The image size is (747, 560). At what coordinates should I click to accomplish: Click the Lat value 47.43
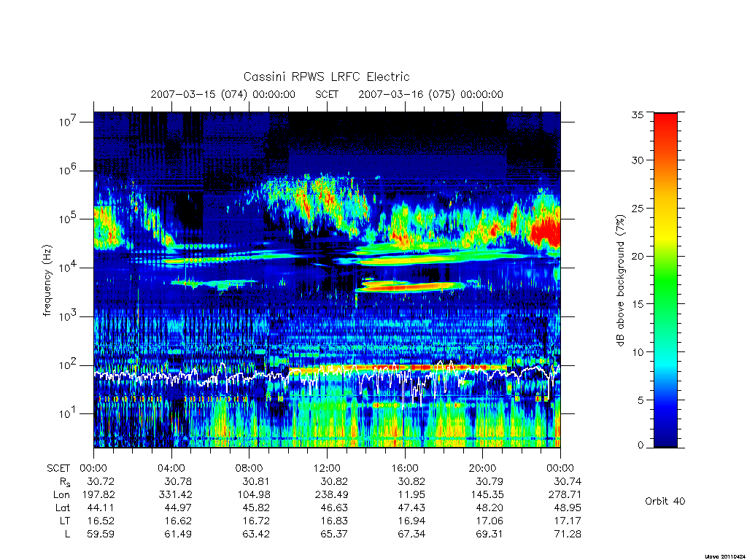point(411,507)
